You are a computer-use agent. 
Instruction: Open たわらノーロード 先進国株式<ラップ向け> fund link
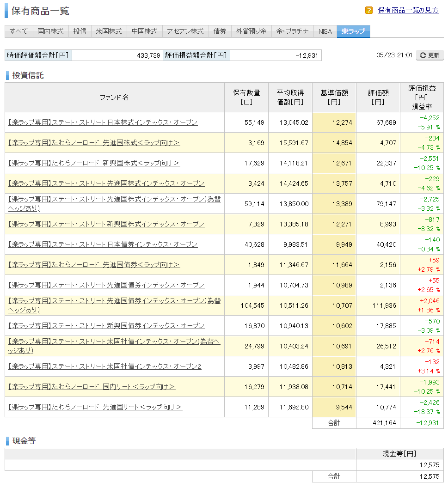pyautogui.click(x=94, y=143)
